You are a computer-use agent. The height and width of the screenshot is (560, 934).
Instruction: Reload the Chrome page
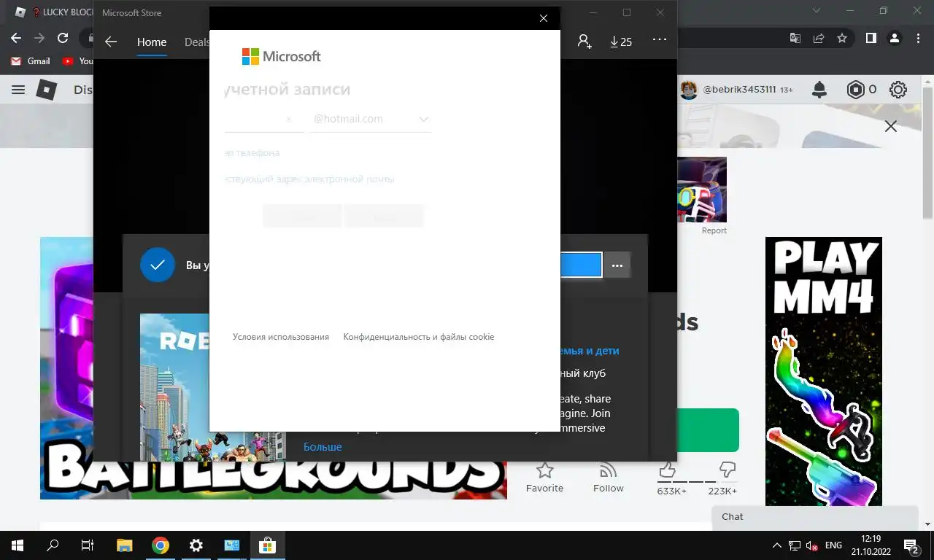pos(63,38)
